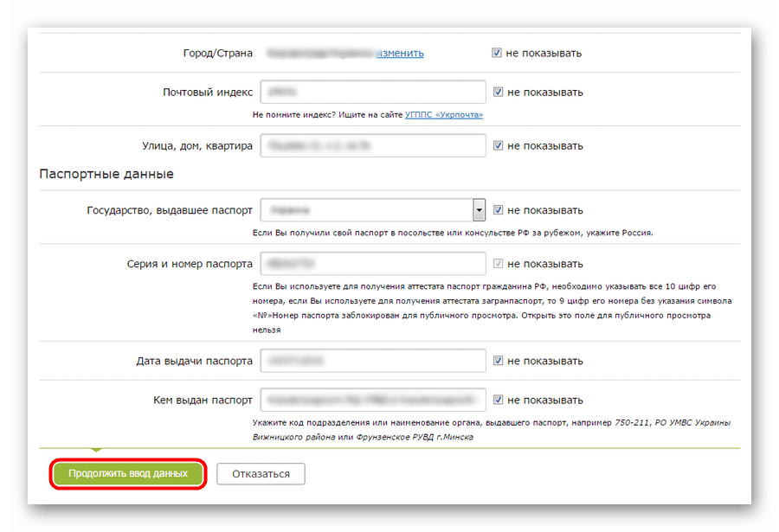Toggle 'не показывать' checkbox for Дата выдачи паспорта

pyautogui.click(x=498, y=361)
